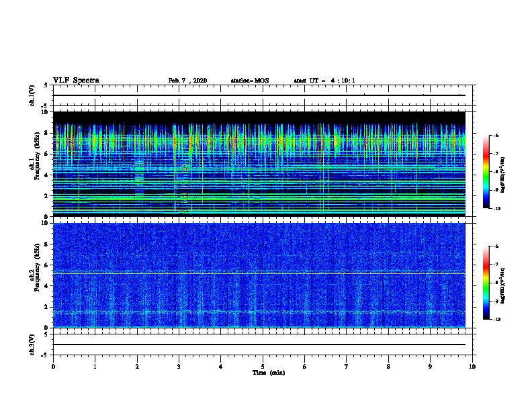The width and height of the screenshot is (532, 411).
Task: Click the time axis tick label "6"
Action: click(x=305, y=367)
